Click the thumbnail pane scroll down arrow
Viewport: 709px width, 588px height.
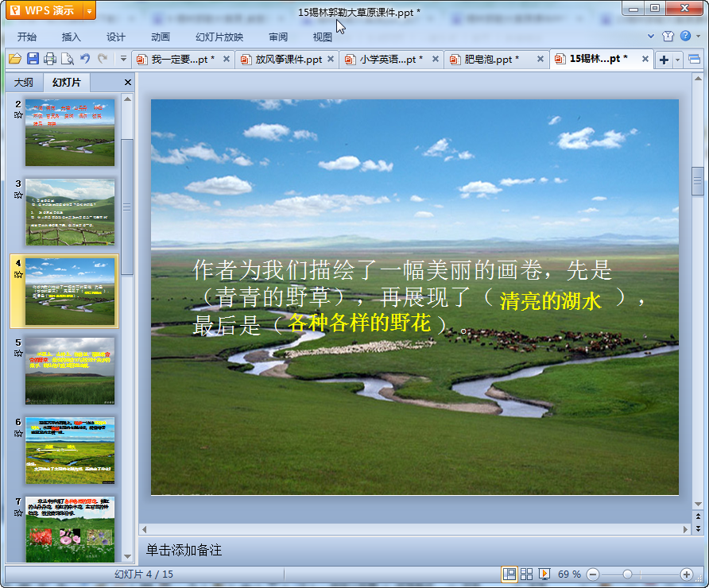point(127,556)
